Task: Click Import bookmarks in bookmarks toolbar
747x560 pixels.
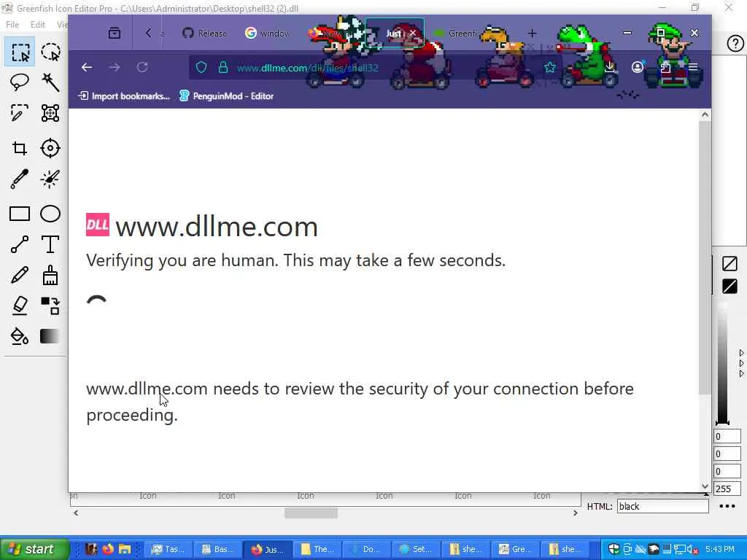Action: tap(124, 96)
